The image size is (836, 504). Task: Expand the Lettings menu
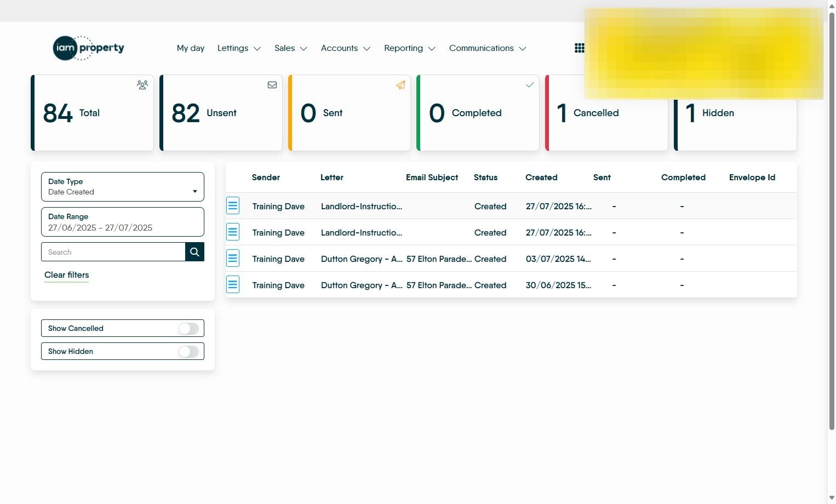(x=239, y=48)
